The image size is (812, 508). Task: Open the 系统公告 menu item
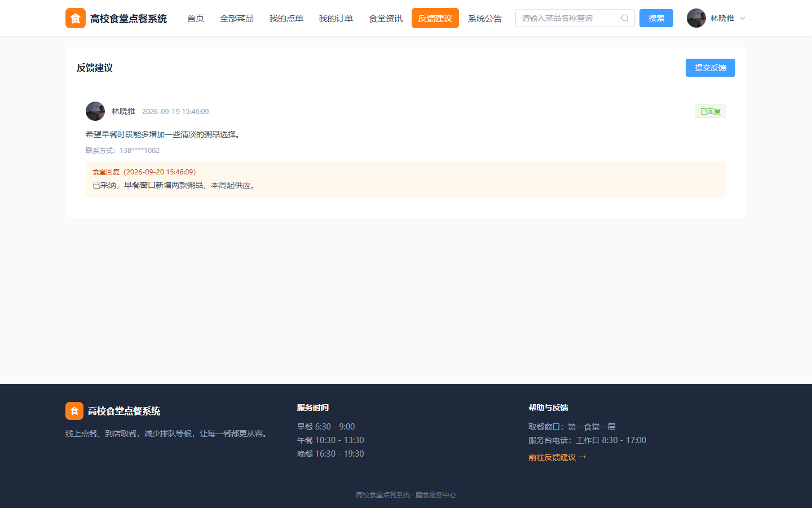click(485, 18)
